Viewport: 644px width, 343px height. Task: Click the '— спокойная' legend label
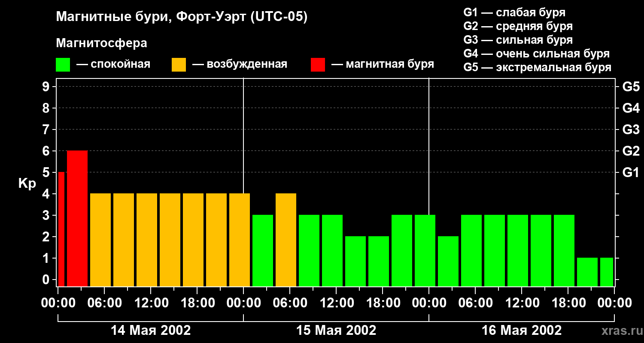113,64
